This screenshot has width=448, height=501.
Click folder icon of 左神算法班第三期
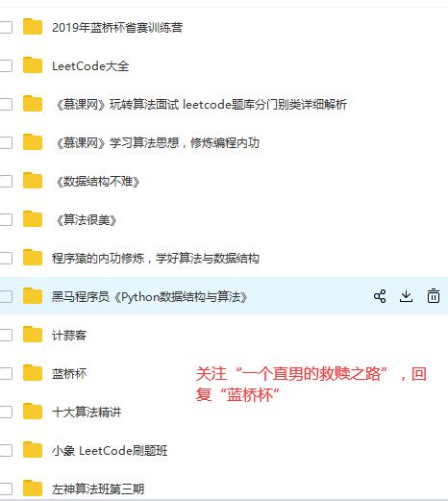[33, 488]
